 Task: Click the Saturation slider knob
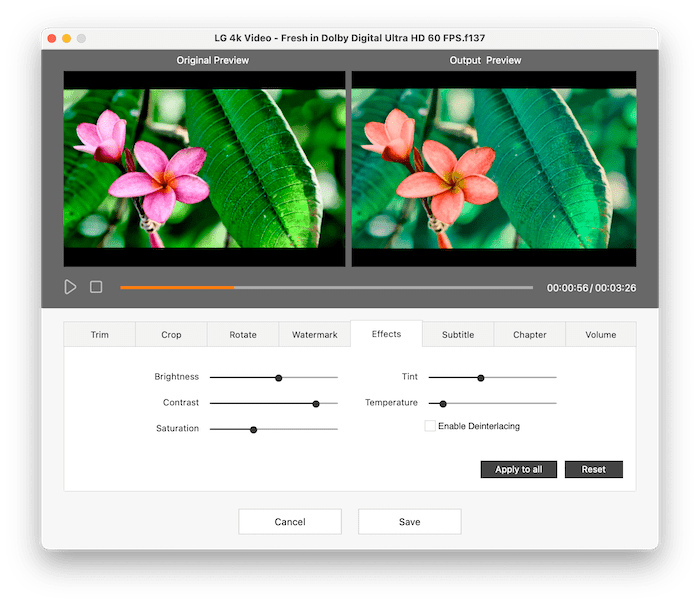pyautogui.click(x=254, y=429)
